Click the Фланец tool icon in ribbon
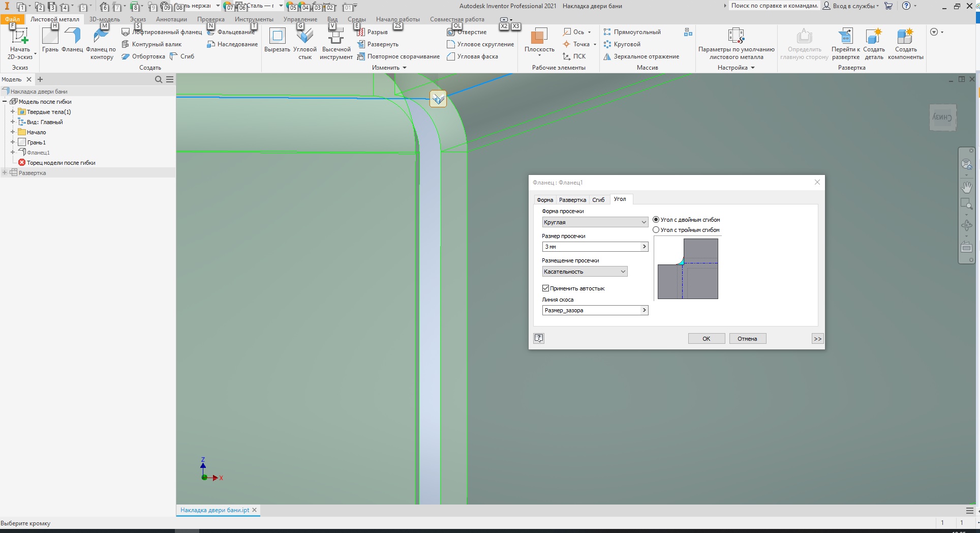 pos(72,38)
